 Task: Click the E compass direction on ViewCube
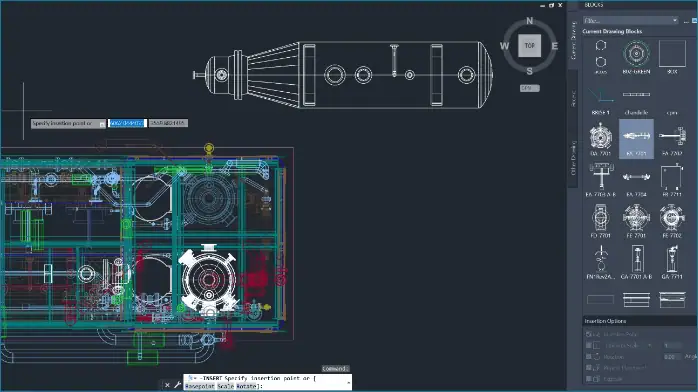click(x=555, y=46)
